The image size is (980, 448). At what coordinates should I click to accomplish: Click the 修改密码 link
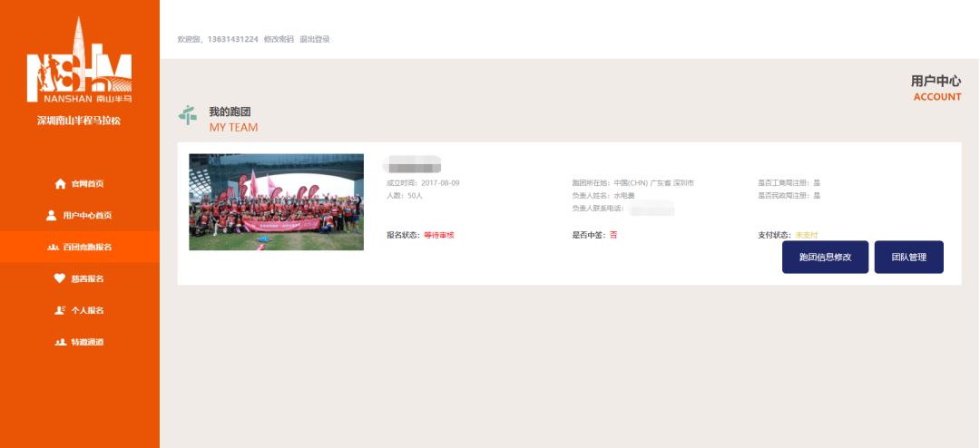279,39
